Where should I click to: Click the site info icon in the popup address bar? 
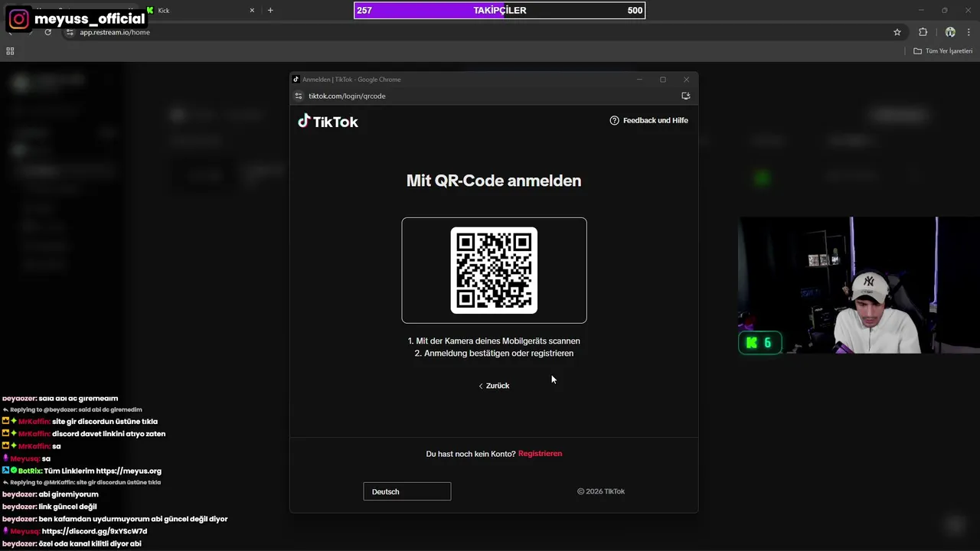pyautogui.click(x=299, y=96)
